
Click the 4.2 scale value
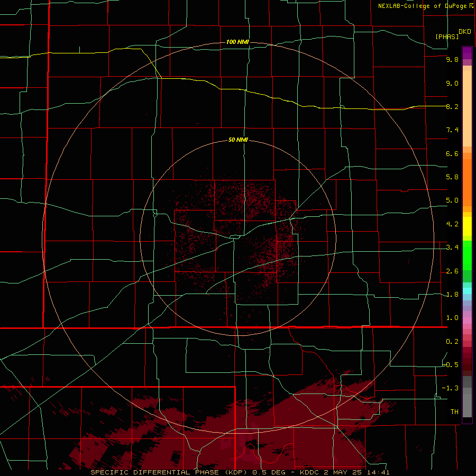[452, 224]
